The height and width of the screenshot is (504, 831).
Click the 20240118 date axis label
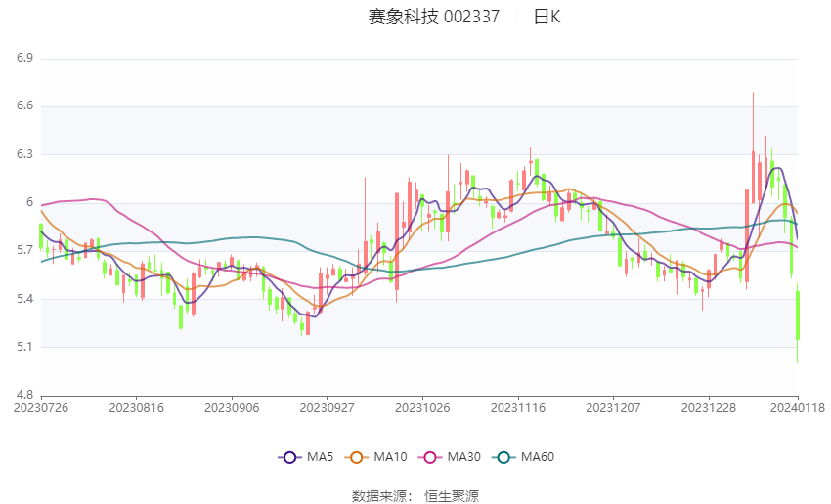(x=798, y=407)
